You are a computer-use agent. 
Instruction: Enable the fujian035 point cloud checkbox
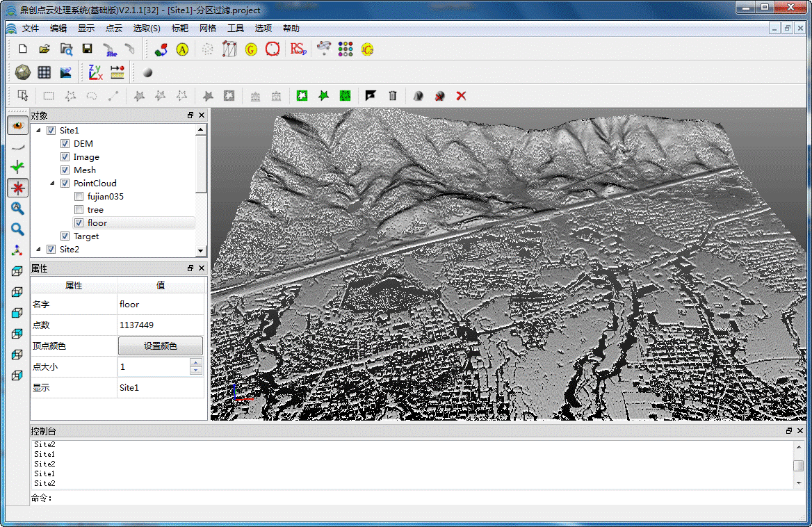click(x=79, y=197)
